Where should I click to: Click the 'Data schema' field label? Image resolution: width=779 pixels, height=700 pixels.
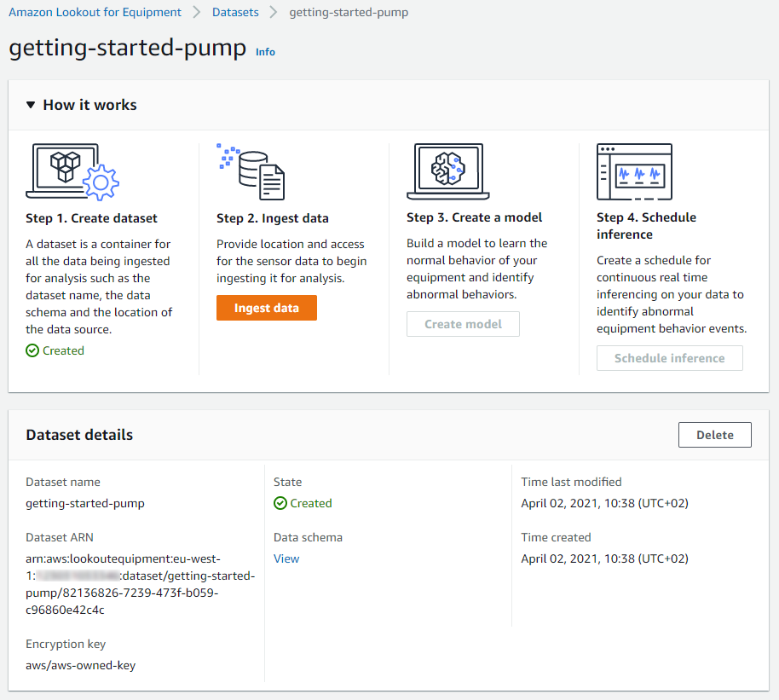pos(308,537)
